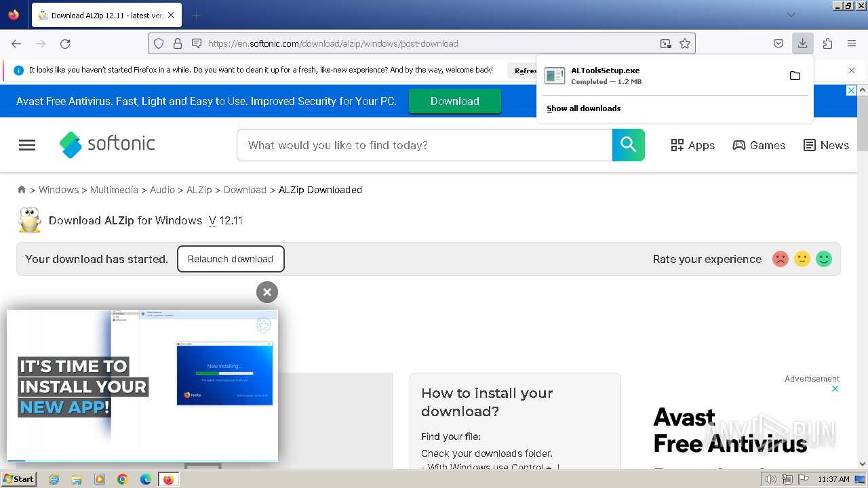Viewport: 868px width, 488px height.
Task: Dismiss the Firefox refresh notification bar
Action: [x=852, y=70]
